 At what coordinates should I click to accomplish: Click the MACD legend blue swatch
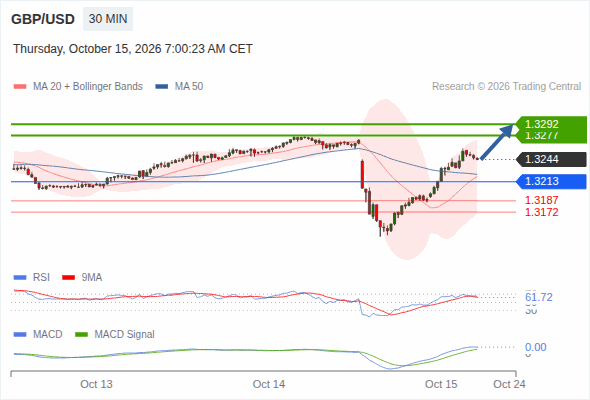(x=20, y=335)
